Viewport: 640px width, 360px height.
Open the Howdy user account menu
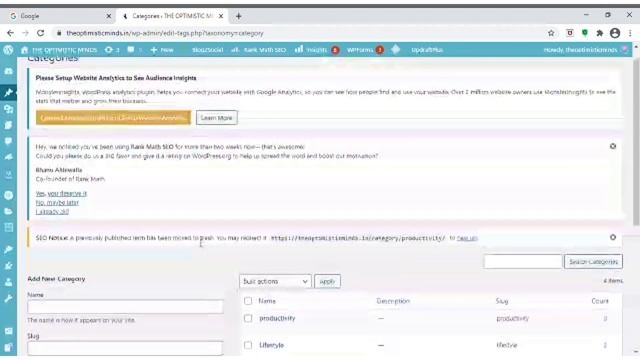pos(586,50)
